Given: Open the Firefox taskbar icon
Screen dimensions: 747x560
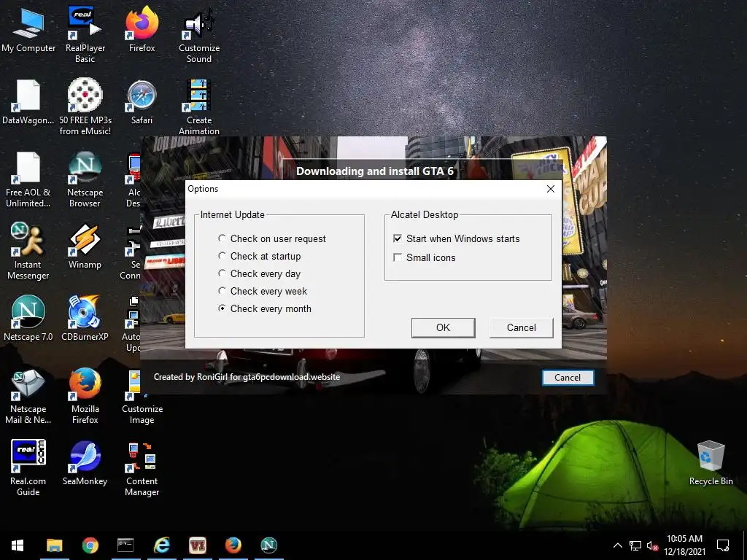Looking at the screenshot, I should point(233,545).
